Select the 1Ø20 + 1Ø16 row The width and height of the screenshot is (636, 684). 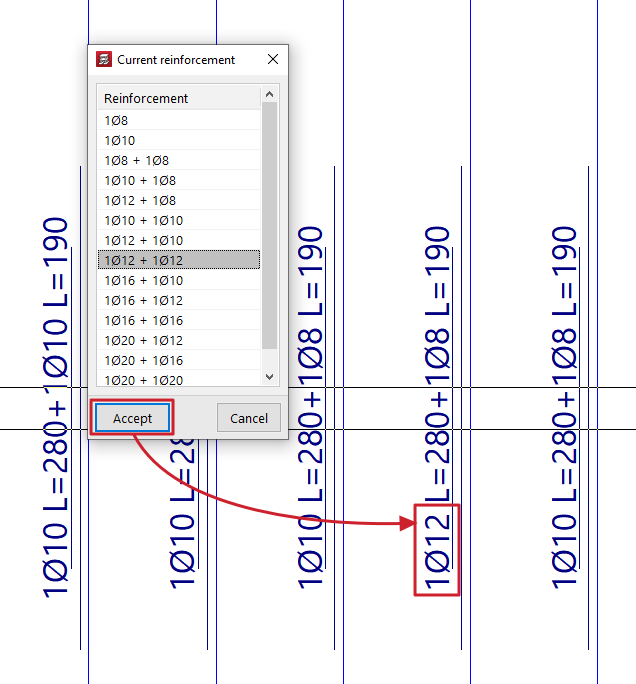pyautogui.click(x=179, y=360)
